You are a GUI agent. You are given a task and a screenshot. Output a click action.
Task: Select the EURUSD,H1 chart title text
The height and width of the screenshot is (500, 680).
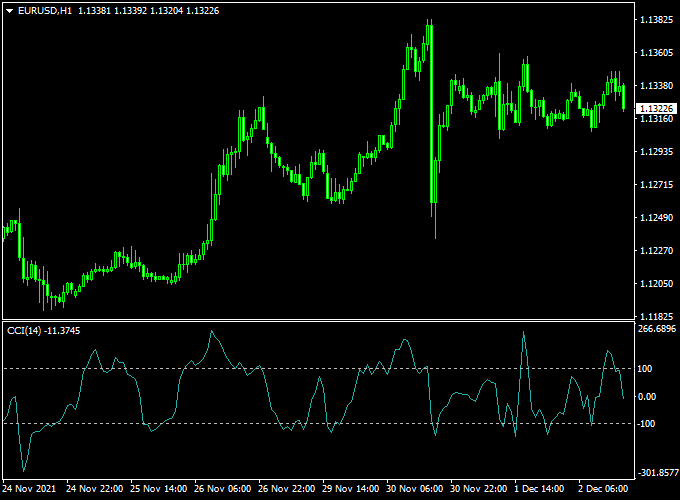coord(45,11)
